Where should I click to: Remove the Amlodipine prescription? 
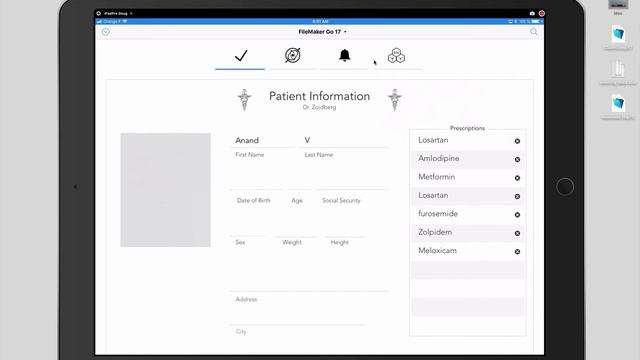(x=517, y=160)
